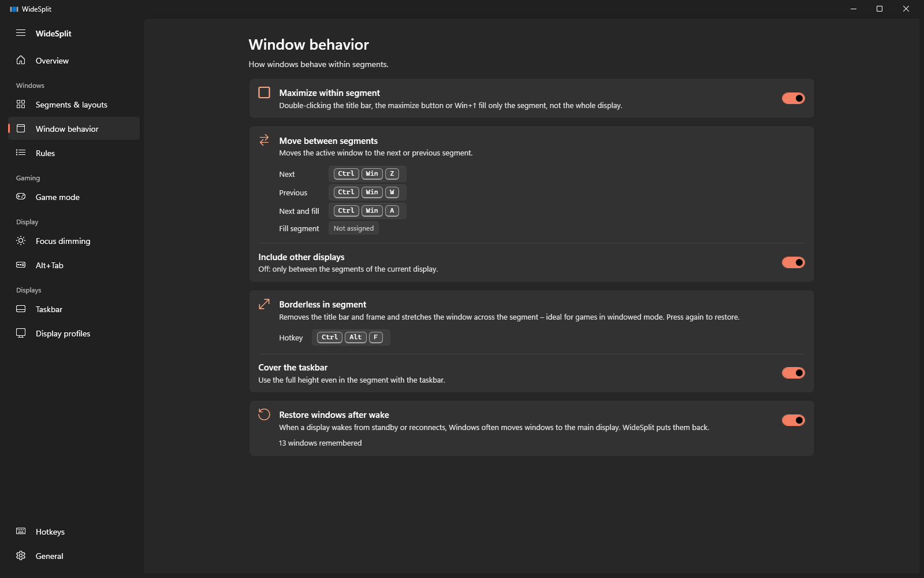
Task: Go to the Rules page
Action: coord(74,153)
